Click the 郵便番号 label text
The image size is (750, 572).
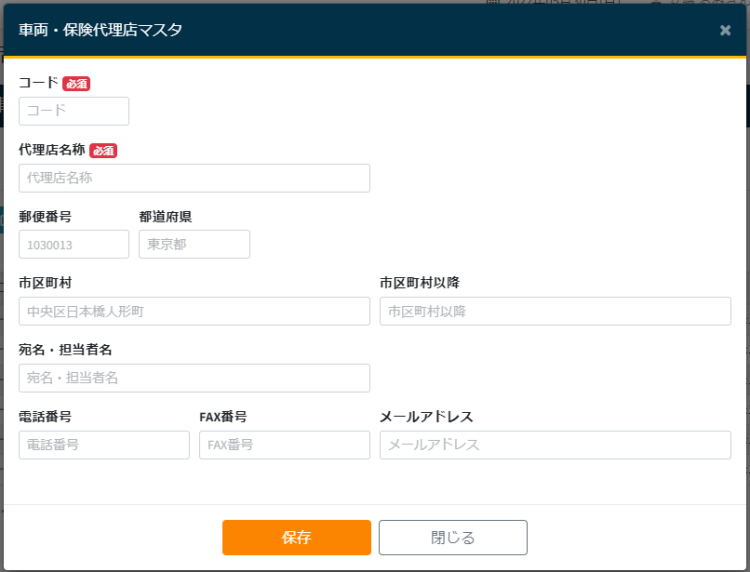pos(45,216)
